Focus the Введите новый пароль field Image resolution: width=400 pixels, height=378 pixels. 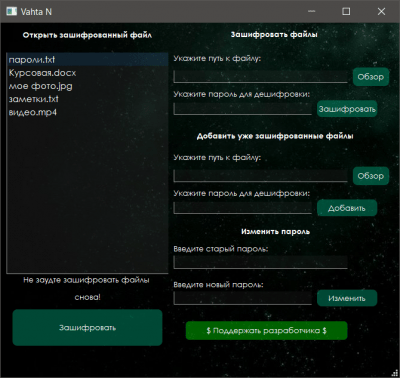tap(242, 298)
